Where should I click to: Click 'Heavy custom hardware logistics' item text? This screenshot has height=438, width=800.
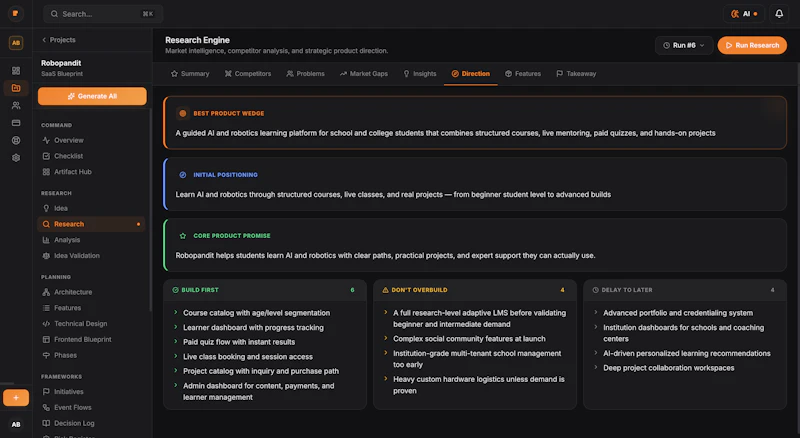[x=479, y=385]
